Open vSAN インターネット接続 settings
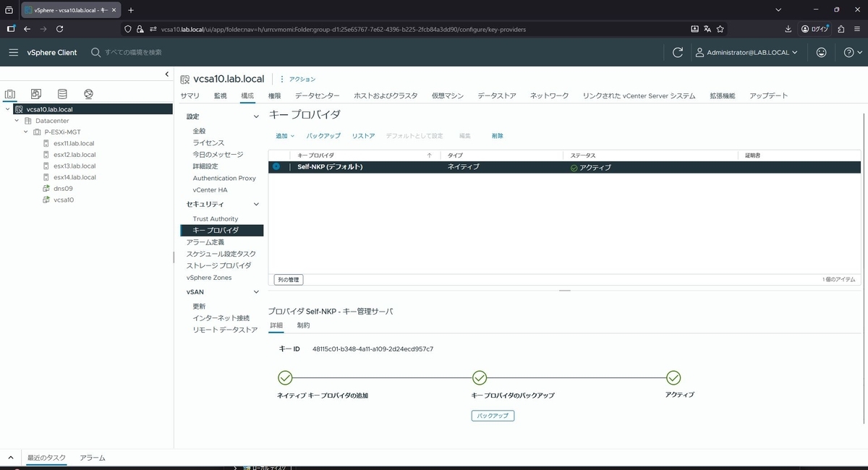The width and height of the screenshot is (868, 470). pos(221,318)
